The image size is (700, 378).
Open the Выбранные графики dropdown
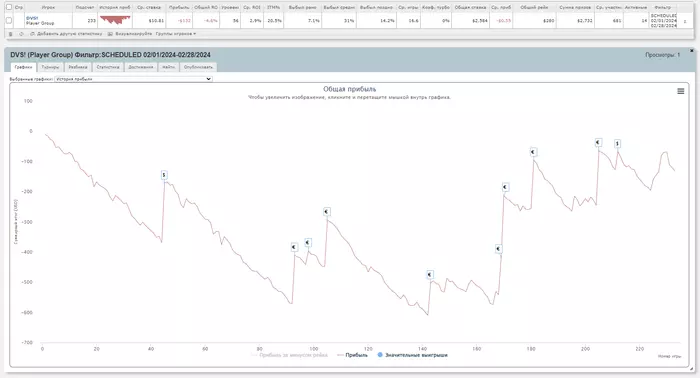point(133,79)
